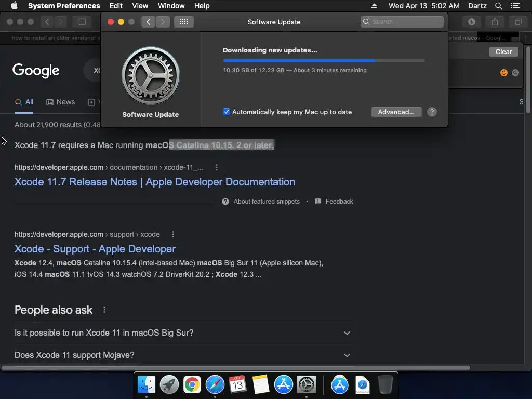
Task: Open the Window menu
Action: coord(171,6)
